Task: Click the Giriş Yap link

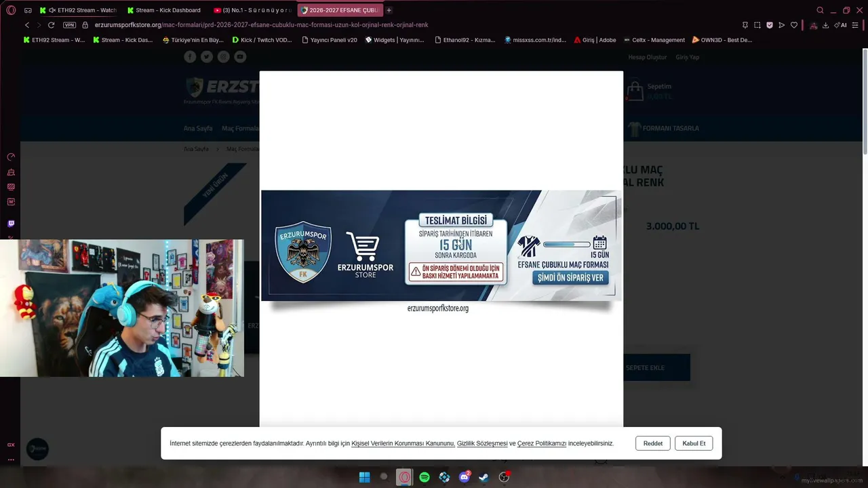Action: coord(688,57)
